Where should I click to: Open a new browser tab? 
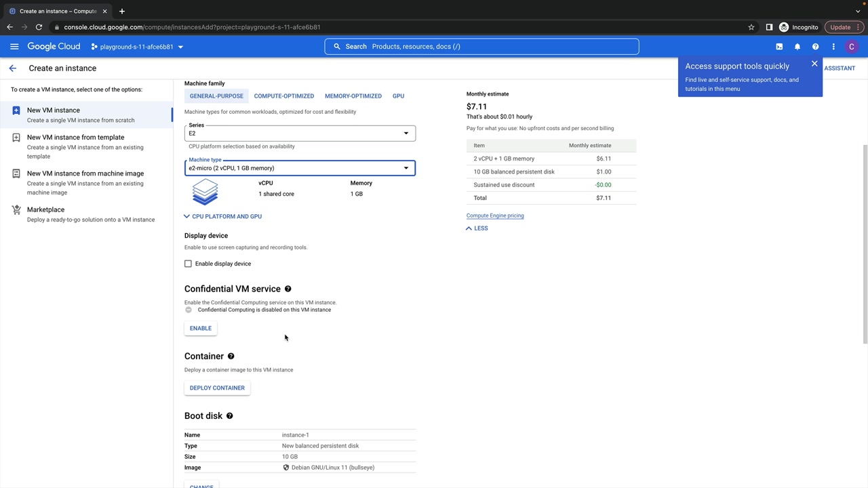click(122, 11)
